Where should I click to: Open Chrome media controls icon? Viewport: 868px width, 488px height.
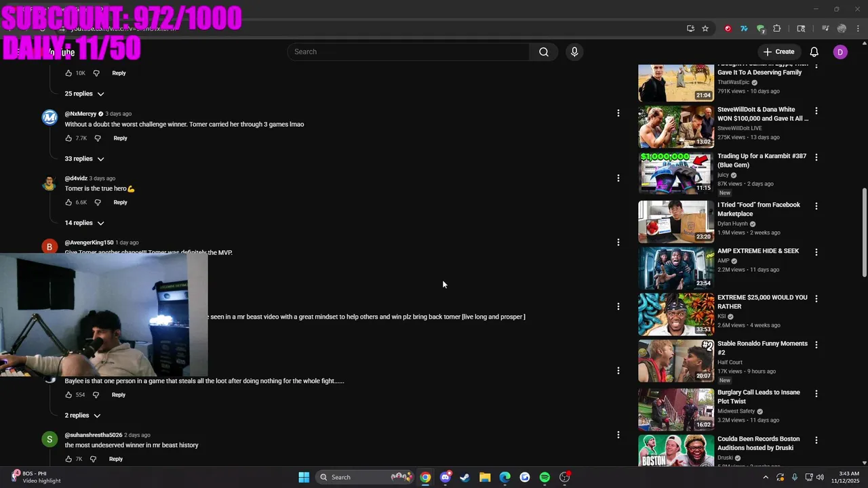click(x=825, y=28)
